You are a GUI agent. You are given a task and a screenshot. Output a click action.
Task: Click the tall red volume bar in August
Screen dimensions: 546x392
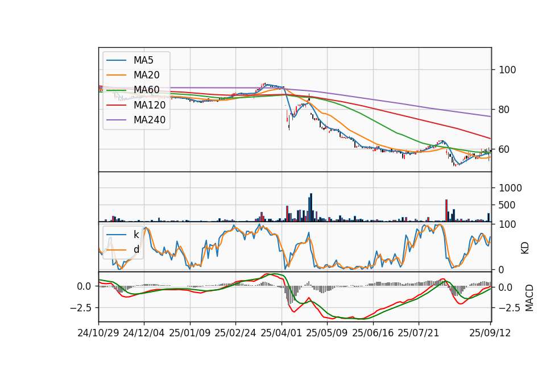pos(446,210)
